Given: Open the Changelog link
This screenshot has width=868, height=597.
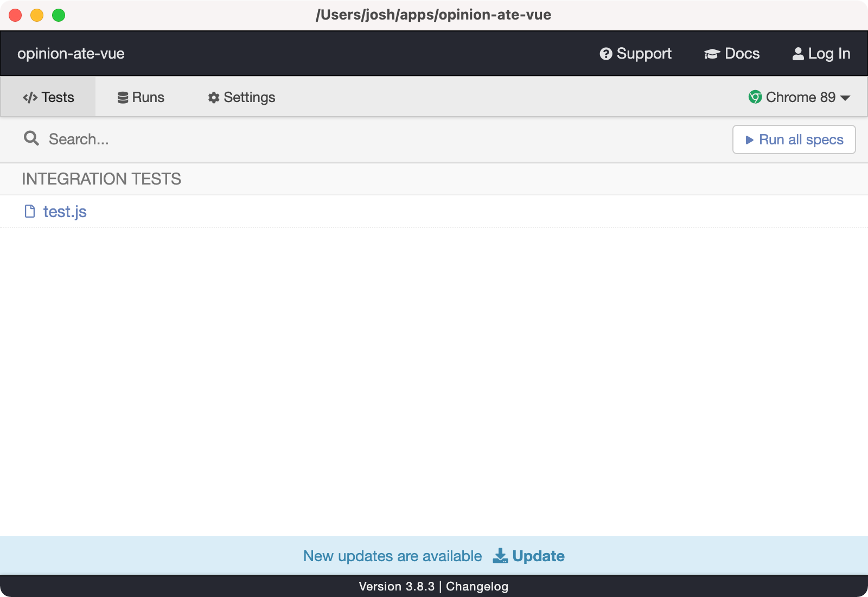Looking at the screenshot, I should [477, 586].
